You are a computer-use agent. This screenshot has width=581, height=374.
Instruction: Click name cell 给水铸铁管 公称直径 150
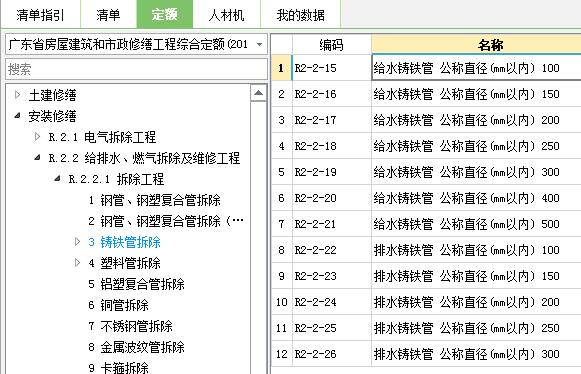pyautogui.click(x=476, y=94)
